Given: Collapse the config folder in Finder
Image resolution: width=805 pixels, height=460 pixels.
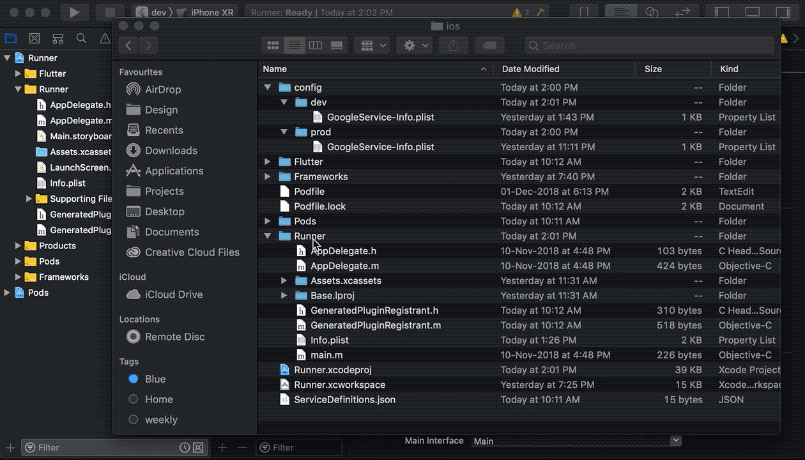Looking at the screenshot, I should tap(267, 88).
